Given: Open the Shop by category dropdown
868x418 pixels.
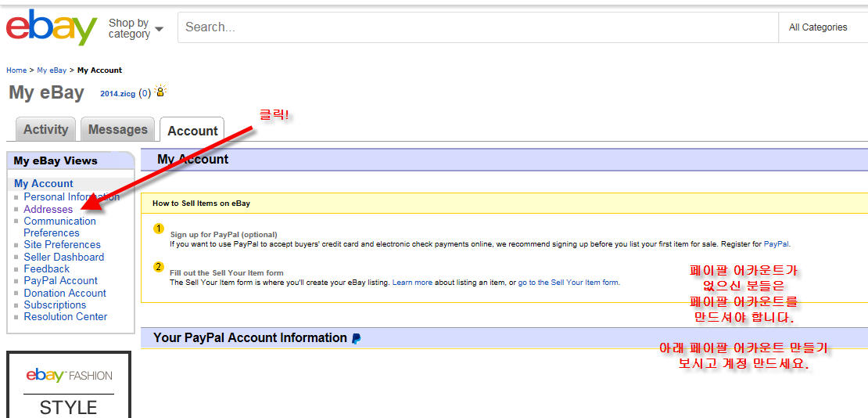Looking at the screenshot, I should 135,28.
